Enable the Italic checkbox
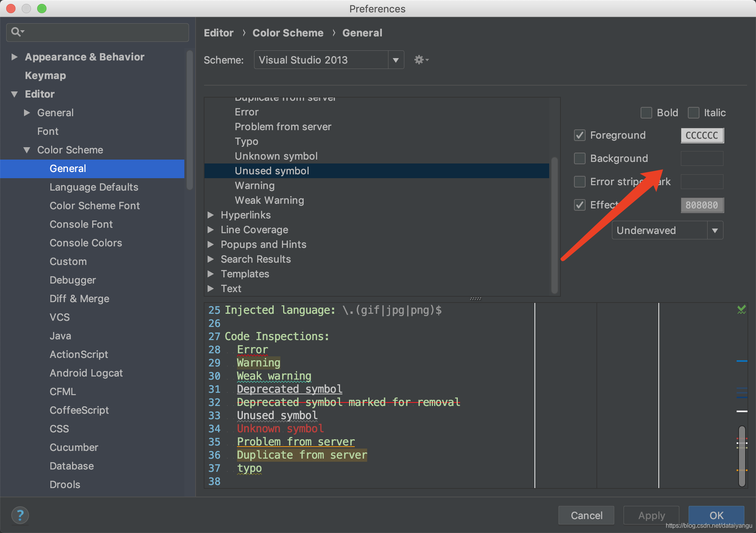This screenshot has height=533, width=756. pyautogui.click(x=693, y=113)
